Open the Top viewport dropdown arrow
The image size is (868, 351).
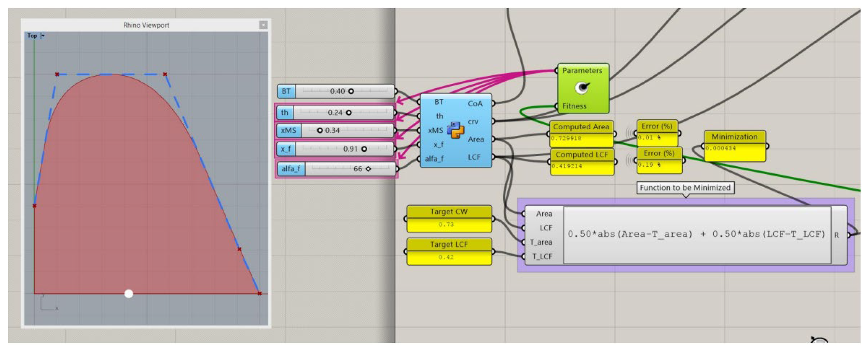(43, 36)
